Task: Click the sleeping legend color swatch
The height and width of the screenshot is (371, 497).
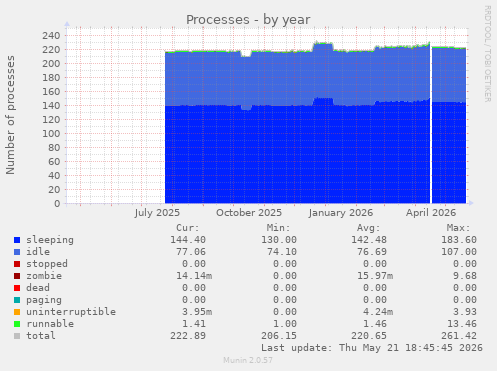Action: (x=17, y=240)
